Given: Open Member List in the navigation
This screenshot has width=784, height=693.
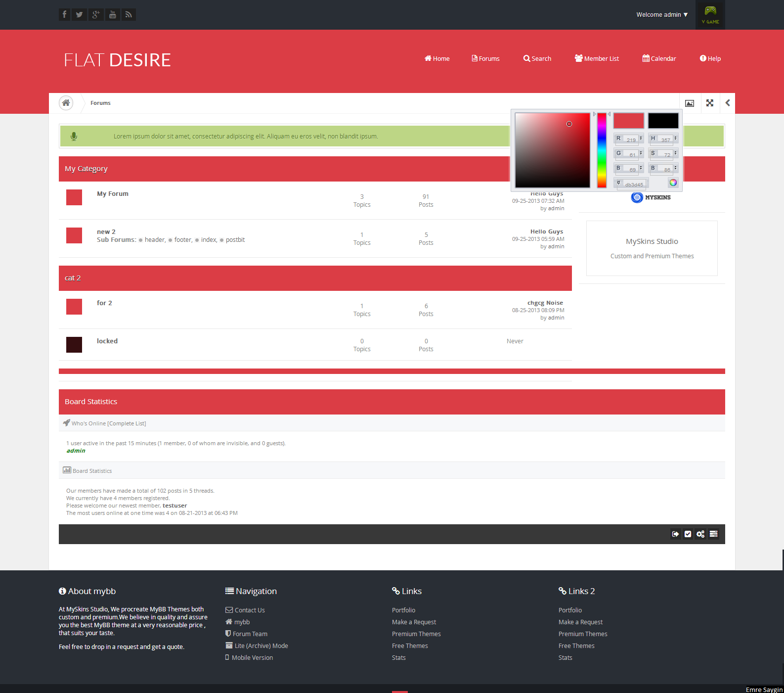Looking at the screenshot, I should pos(597,58).
